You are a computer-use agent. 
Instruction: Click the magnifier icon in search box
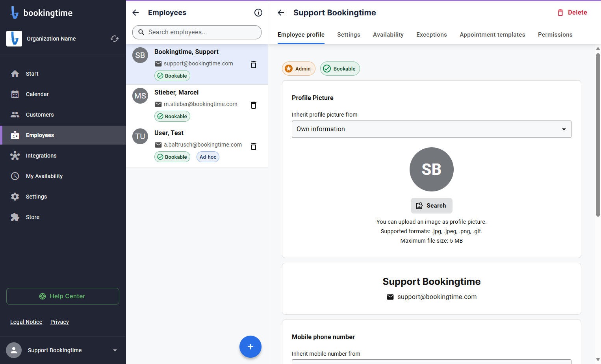141,32
